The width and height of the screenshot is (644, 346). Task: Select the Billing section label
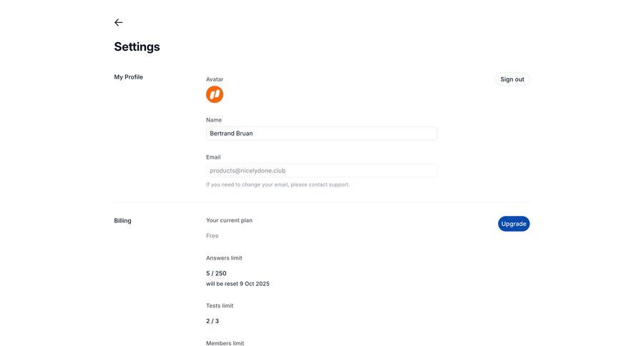tap(123, 221)
